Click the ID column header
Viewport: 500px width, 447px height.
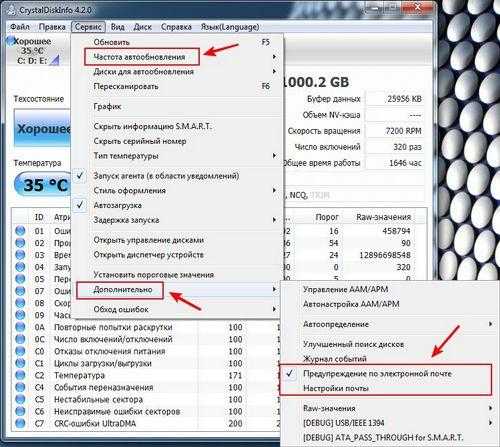(39, 217)
